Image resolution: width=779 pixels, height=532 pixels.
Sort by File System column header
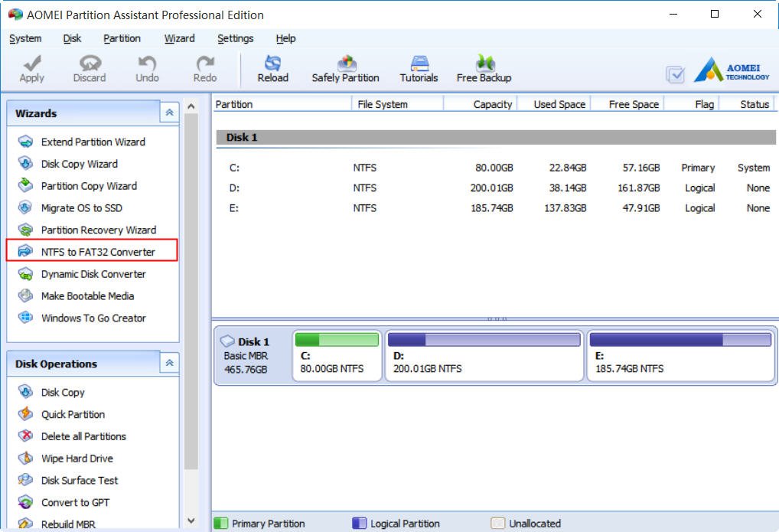click(397, 104)
